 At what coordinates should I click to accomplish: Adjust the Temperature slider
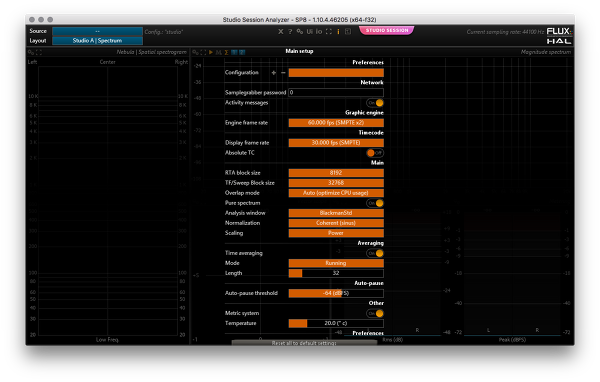coord(336,323)
